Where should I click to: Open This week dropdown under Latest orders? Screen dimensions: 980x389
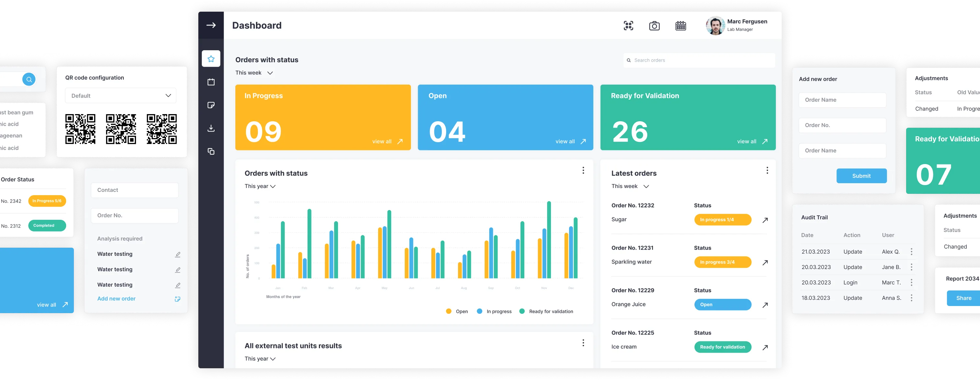pyautogui.click(x=630, y=186)
